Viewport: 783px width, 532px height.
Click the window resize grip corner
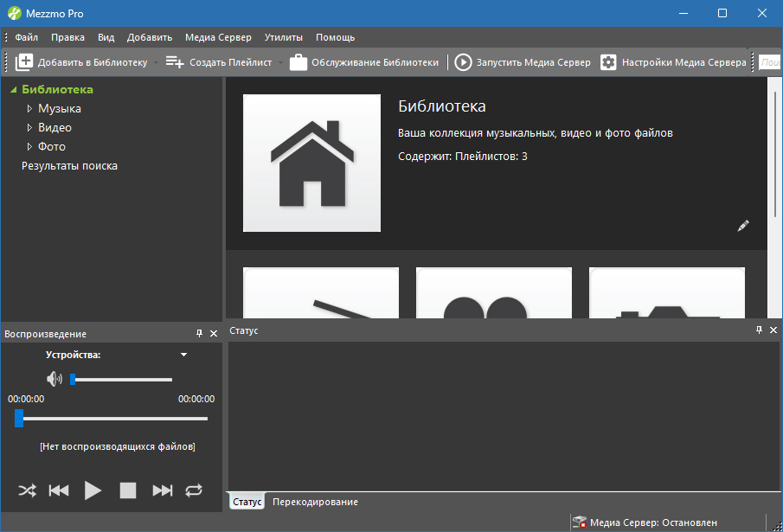tap(777, 525)
